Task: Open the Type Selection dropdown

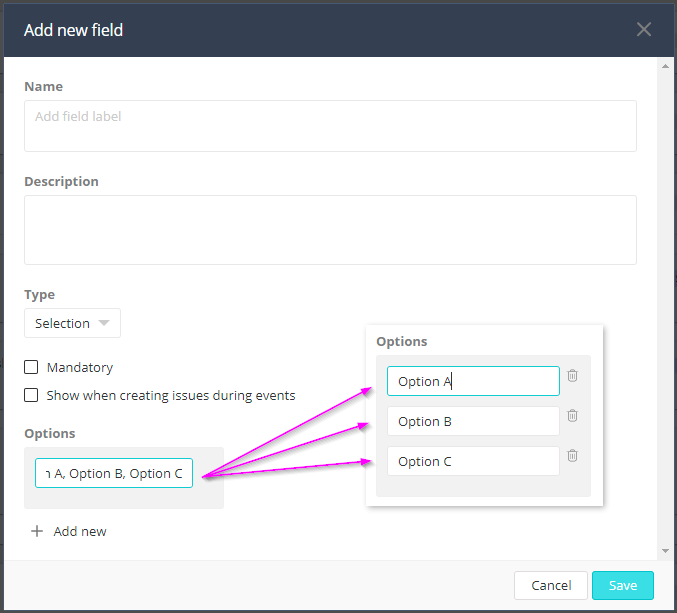Action: pos(72,323)
